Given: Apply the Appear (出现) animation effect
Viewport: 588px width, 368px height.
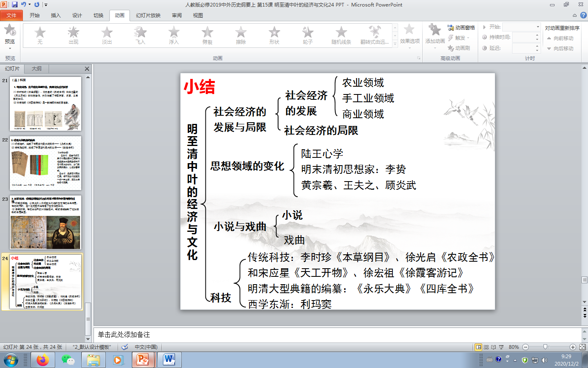Looking at the screenshot, I should (x=73, y=35).
